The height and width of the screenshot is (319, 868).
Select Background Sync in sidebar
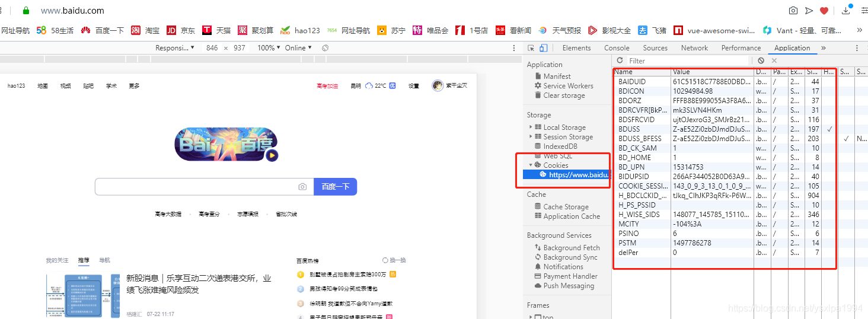tap(570, 257)
